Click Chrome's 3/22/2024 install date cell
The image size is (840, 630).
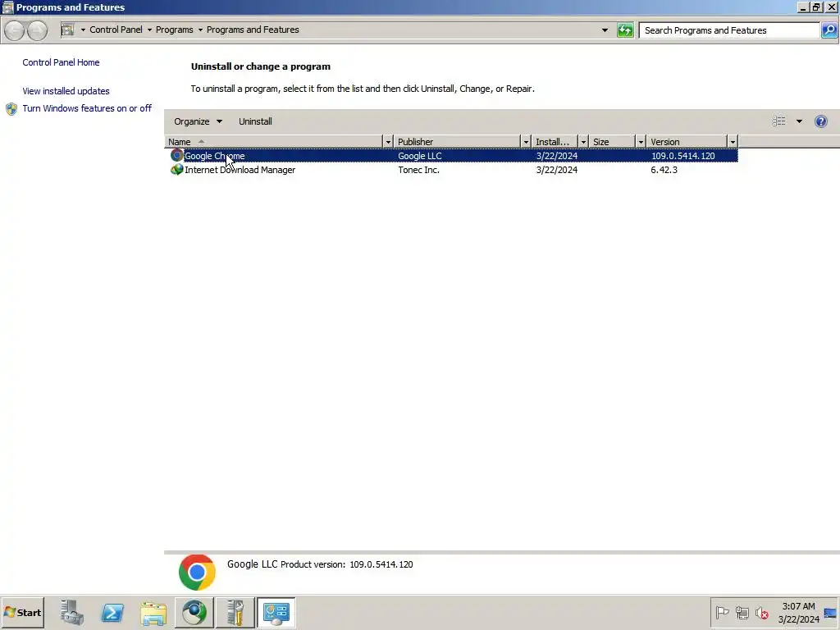[557, 156]
